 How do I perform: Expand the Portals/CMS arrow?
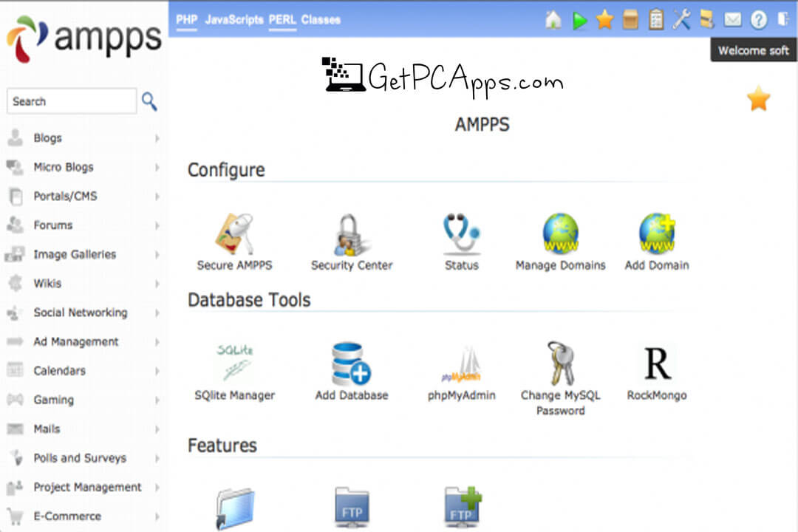157,196
